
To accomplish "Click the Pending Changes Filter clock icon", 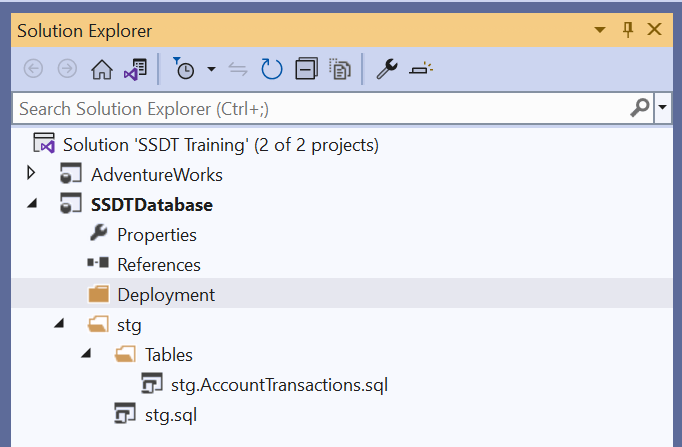I will point(185,69).
